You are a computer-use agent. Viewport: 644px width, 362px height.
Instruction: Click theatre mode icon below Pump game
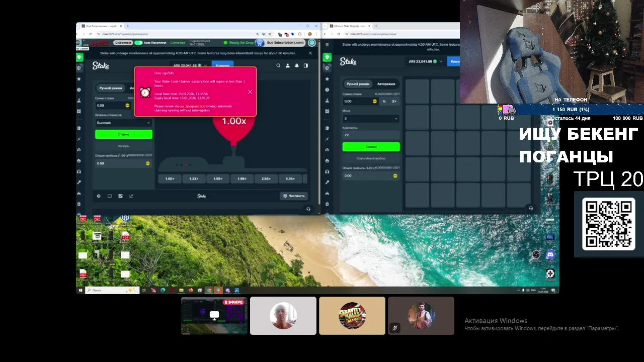pyautogui.click(x=110, y=196)
